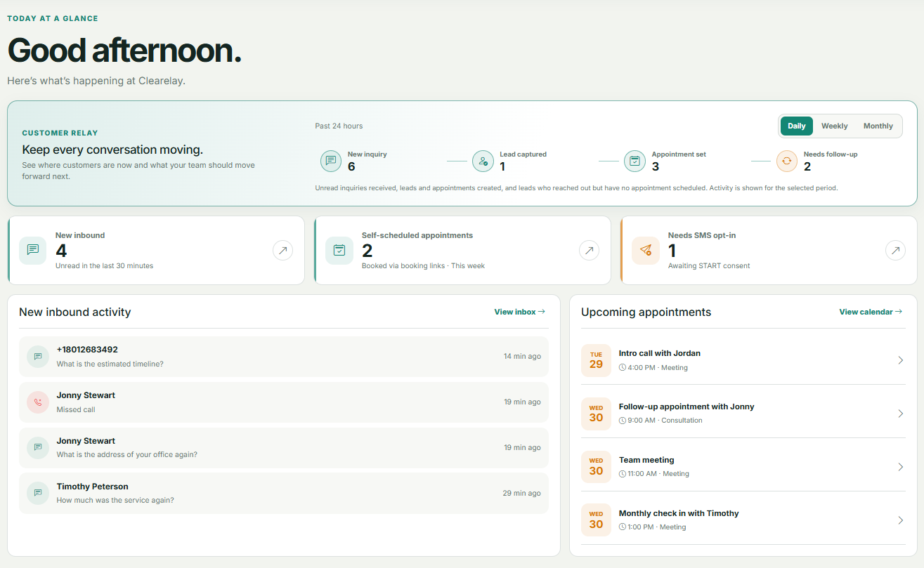Click the Needs SMS opt-in card title

point(702,235)
